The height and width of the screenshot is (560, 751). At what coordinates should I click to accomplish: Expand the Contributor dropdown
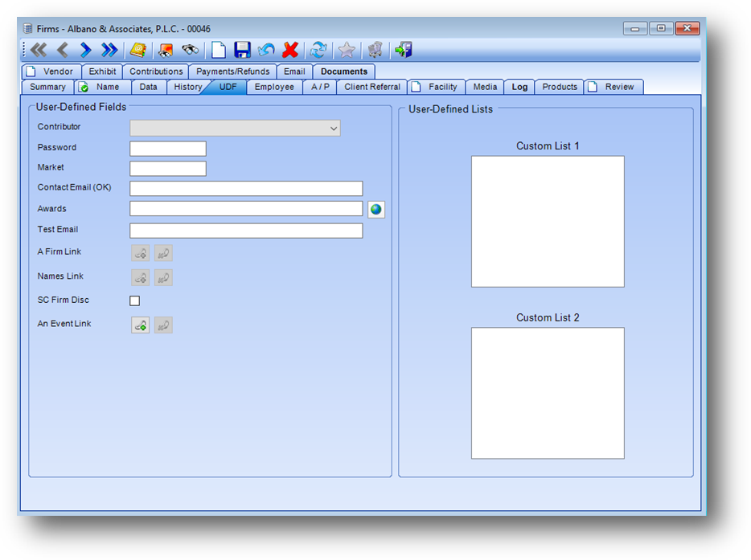pyautogui.click(x=334, y=129)
